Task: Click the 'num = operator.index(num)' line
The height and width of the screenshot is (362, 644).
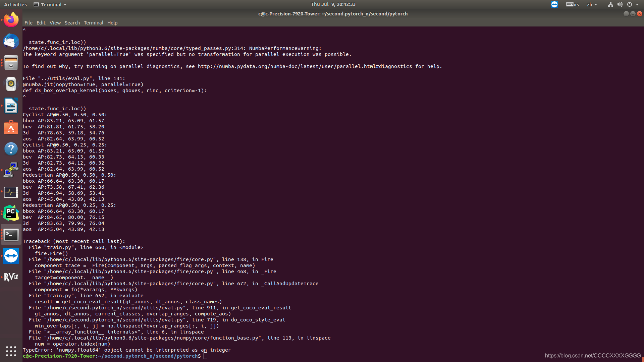Action: [72, 344]
